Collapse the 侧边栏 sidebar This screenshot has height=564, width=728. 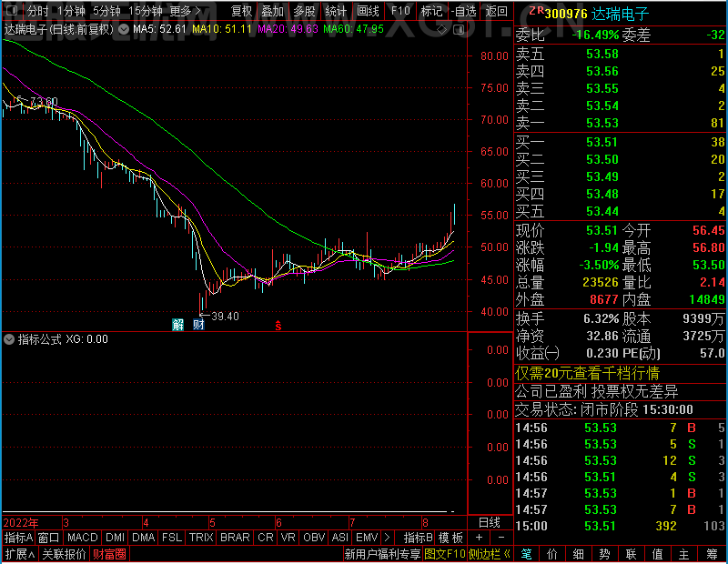coord(489,554)
